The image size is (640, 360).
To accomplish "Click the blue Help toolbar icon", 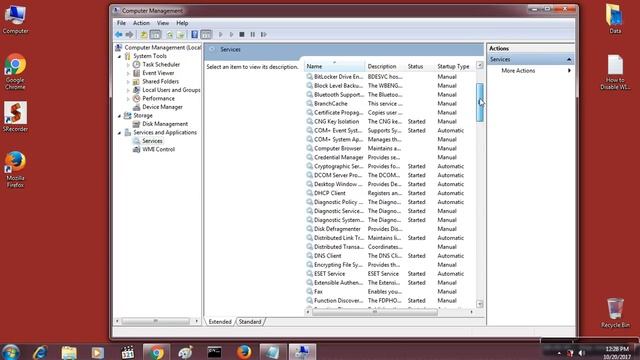I will pyautogui.click(x=195, y=35).
